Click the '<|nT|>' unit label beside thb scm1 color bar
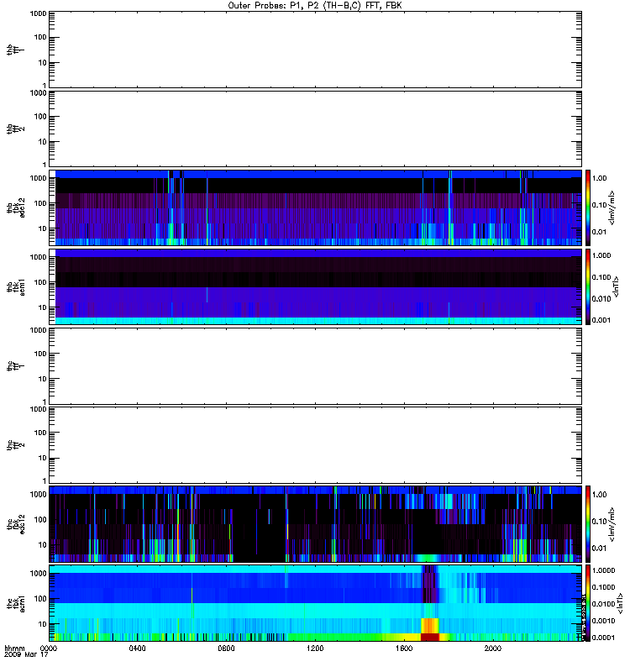The width and height of the screenshot is (630, 672). (x=617, y=286)
